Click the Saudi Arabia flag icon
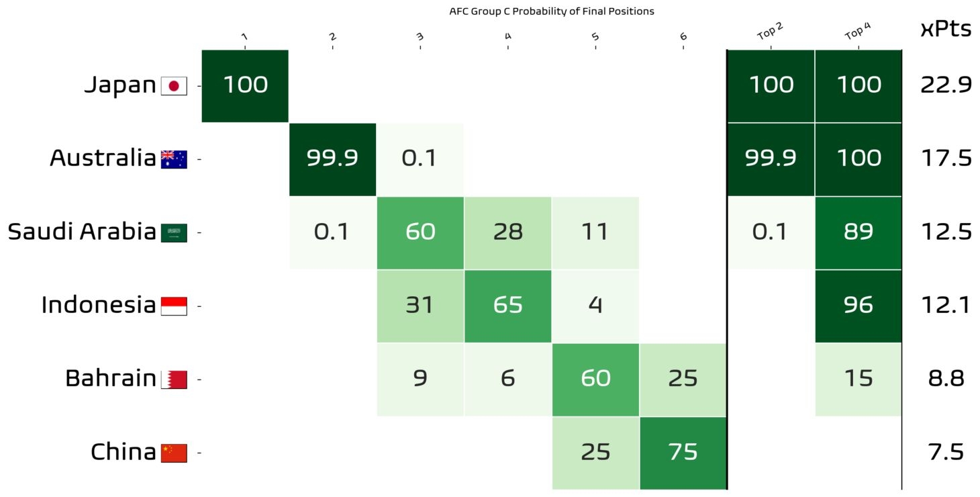This screenshot has width=980, height=497. tap(174, 233)
